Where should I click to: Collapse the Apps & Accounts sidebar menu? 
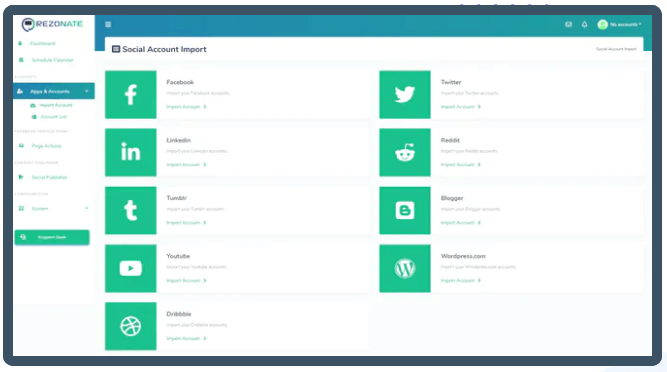pyautogui.click(x=54, y=91)
